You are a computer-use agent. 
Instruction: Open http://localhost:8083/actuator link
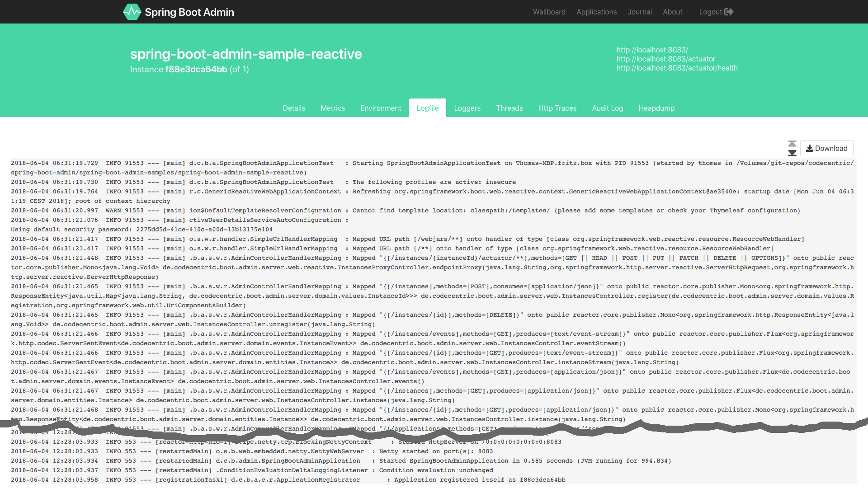(665, 59)
